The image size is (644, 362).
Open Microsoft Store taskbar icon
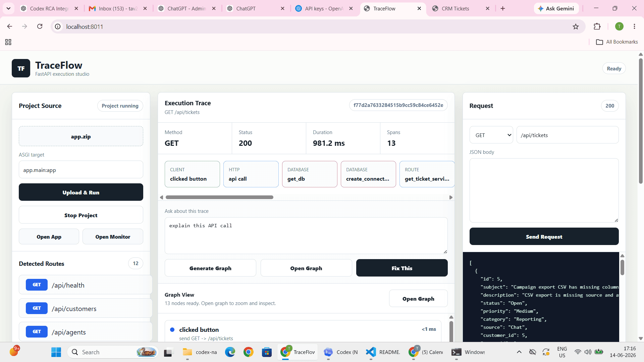pyautogui.click(x=267, y=352)
